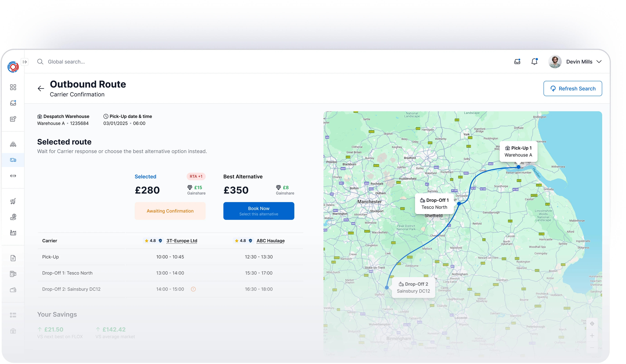626x364 pixels.
Task: Click Tesco North slot 13:00 - 14:00
Action: click(170, 273)
